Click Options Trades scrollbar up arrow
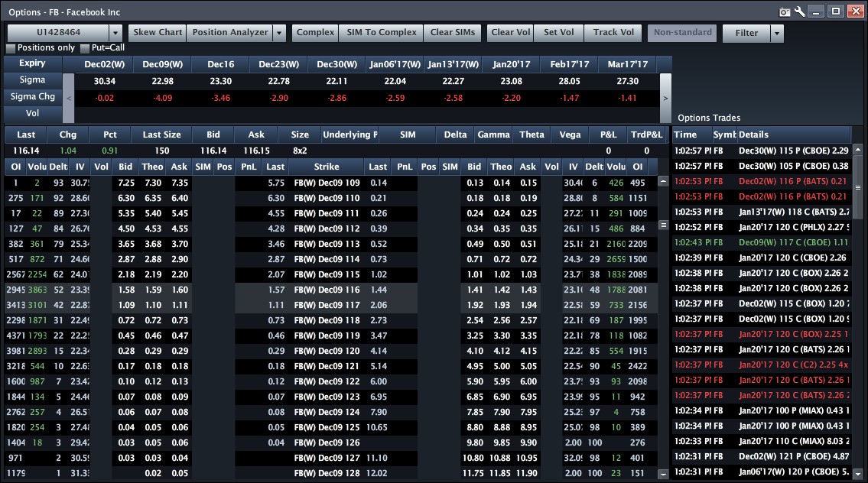868x483 pixels. [860, 148]
